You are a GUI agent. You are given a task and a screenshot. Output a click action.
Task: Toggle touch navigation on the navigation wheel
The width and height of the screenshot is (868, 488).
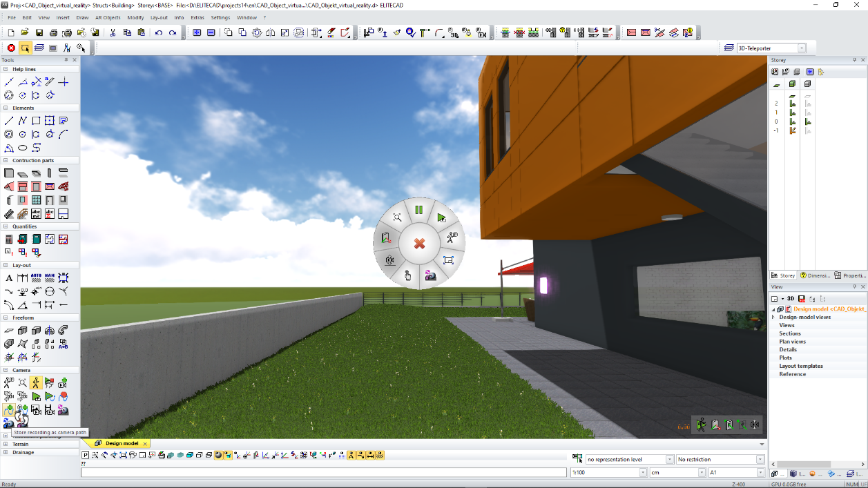(407, 275)
